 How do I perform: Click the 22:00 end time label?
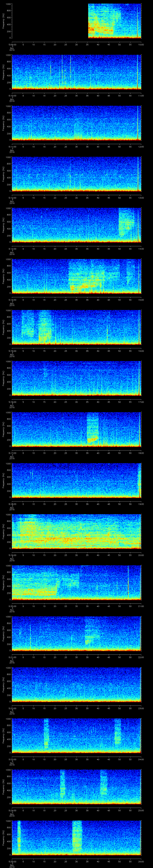[141, 657]
